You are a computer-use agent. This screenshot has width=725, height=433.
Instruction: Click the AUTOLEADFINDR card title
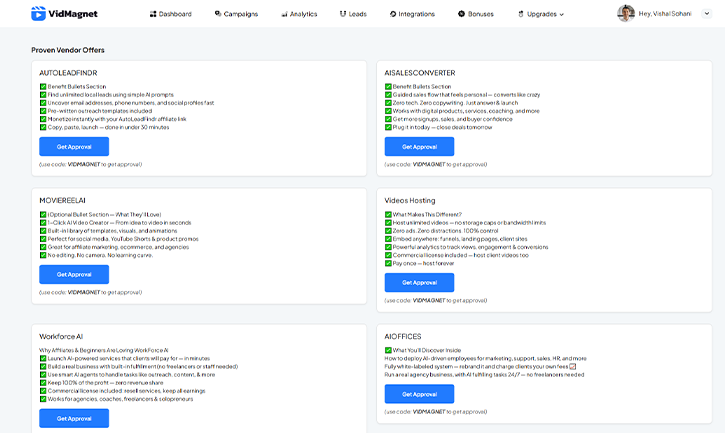68,73
